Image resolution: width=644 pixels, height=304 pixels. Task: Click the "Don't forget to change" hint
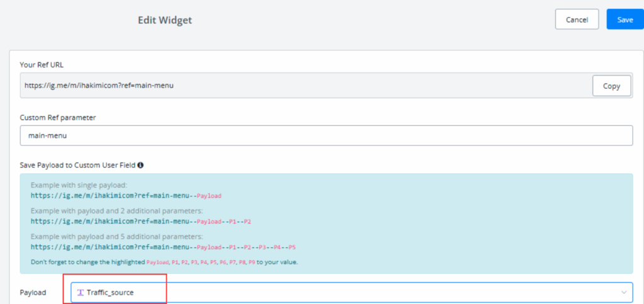164,261
